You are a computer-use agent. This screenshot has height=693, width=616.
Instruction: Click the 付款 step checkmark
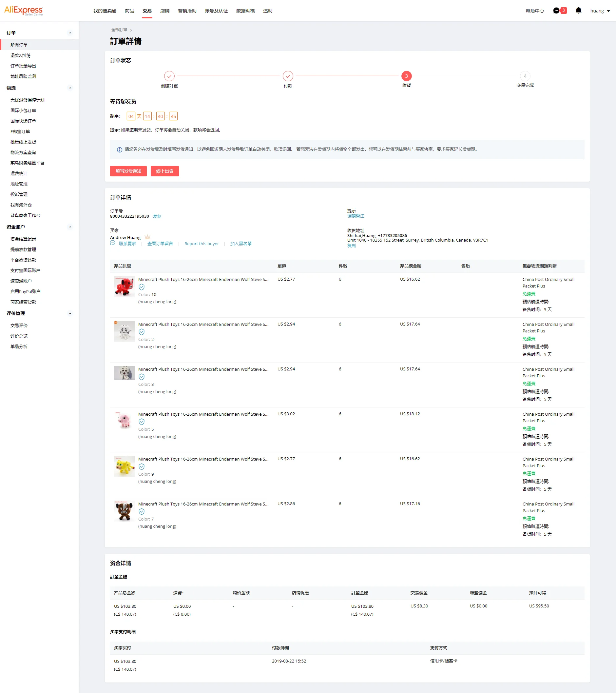[x=288, y=76]
